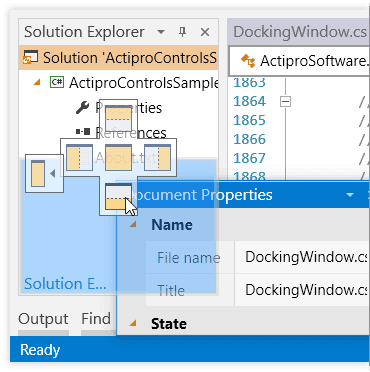Click the dock-right guide icon in cross

pos(157,157)
